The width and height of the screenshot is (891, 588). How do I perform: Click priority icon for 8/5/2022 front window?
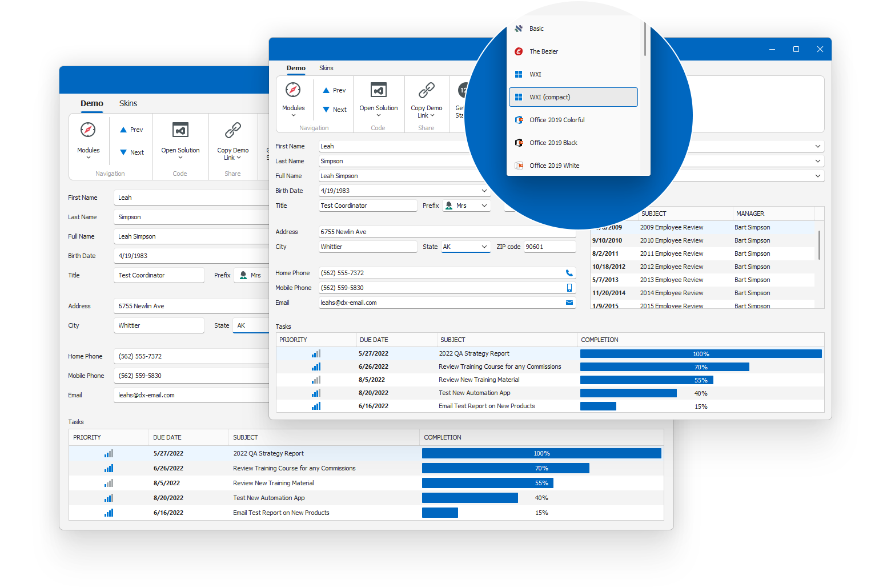pos(316,380)
